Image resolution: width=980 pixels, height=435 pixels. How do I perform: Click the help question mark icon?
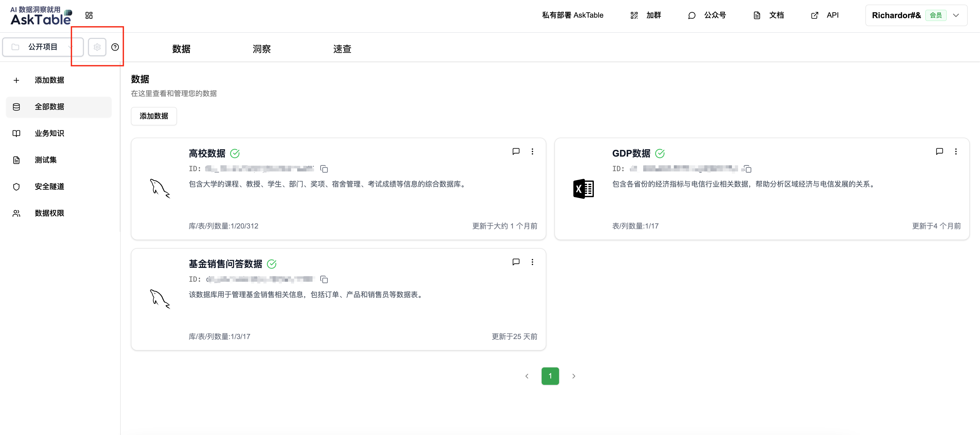click(115, 47)
